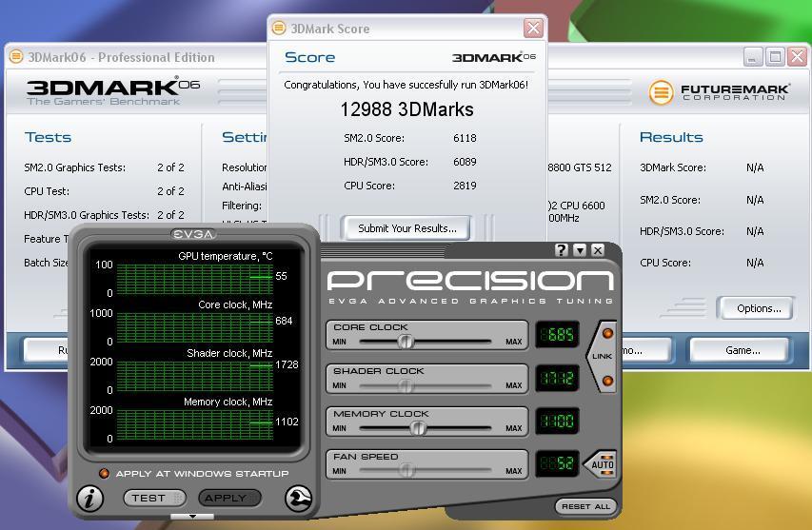Viewport: 812px width, 530px height.
Task: Click the Shader clock MHz graph
Action: 195,376
